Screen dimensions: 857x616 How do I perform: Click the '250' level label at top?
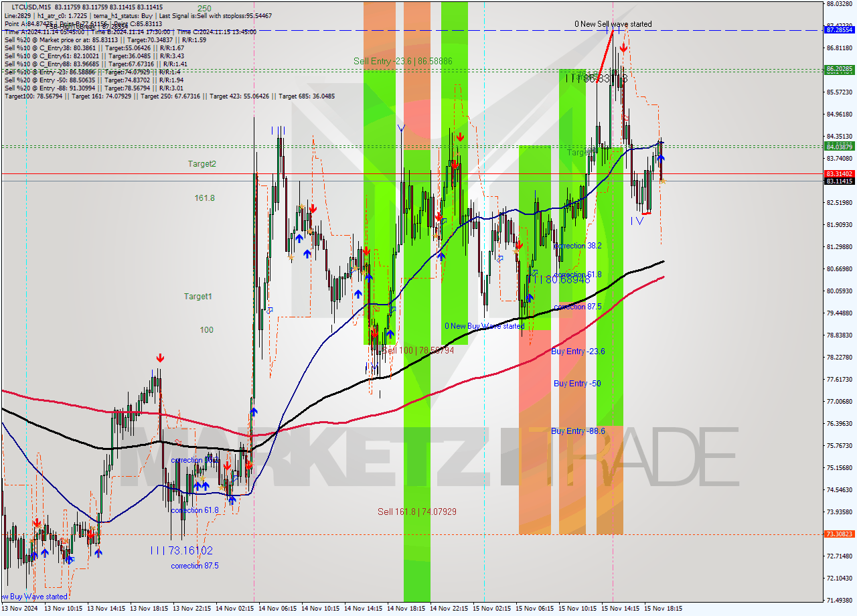pos(204,9)
